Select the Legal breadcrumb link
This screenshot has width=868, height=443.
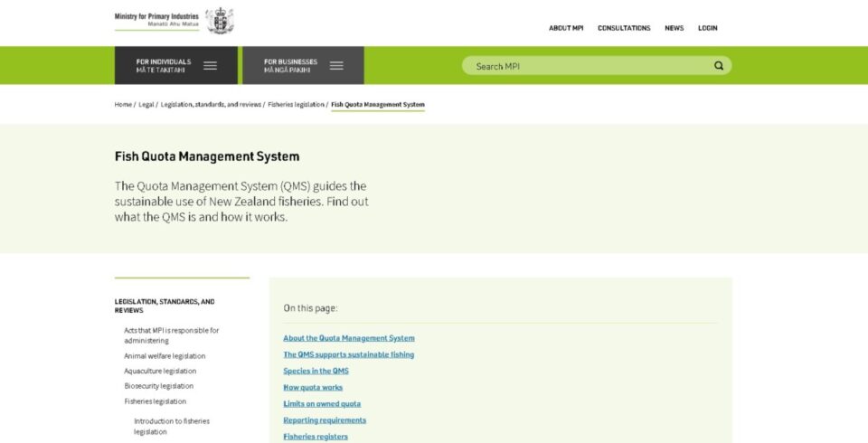click(146, 105)
